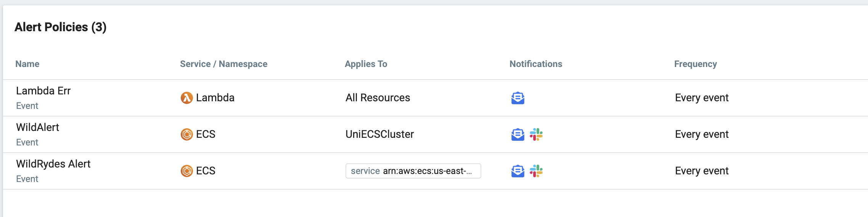Screen dimensions: 868x217
Task: Click the Frequency column header
Action: [x=695, y=64]
